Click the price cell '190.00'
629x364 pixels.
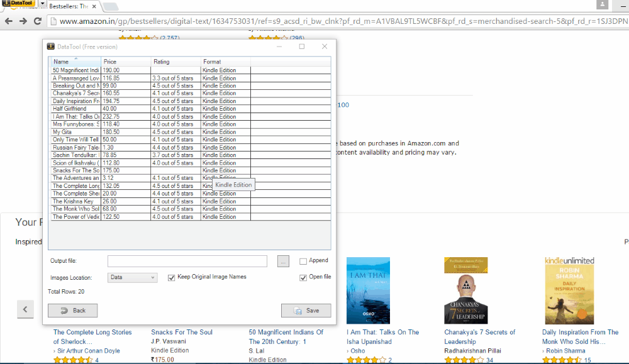[x=126, y=70]
